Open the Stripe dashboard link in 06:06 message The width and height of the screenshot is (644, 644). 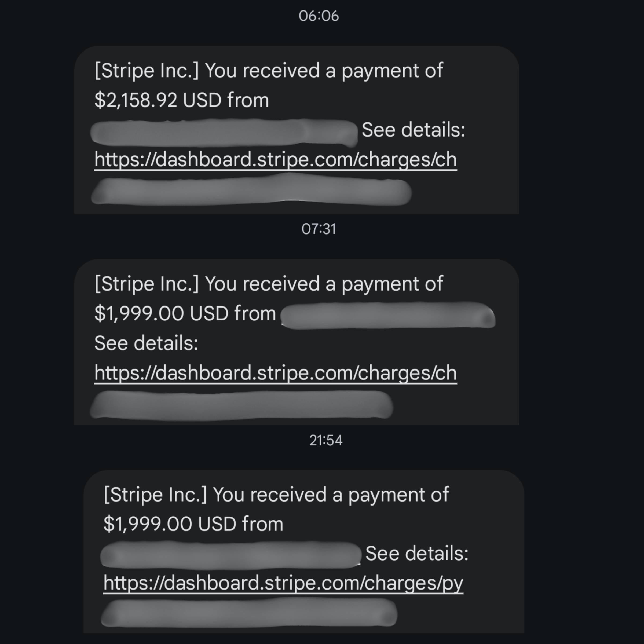[x=275, y=160]
